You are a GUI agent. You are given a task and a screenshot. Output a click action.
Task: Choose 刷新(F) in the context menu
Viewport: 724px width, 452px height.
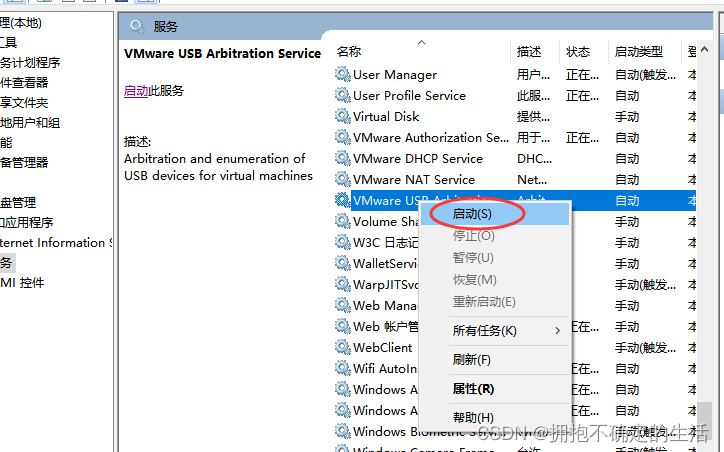495,360
